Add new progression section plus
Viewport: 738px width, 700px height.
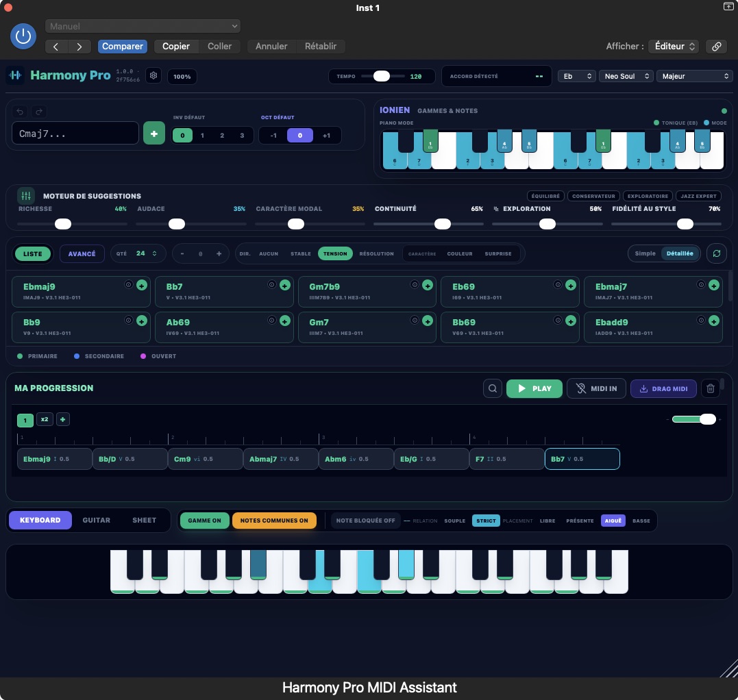click(62, 419)
